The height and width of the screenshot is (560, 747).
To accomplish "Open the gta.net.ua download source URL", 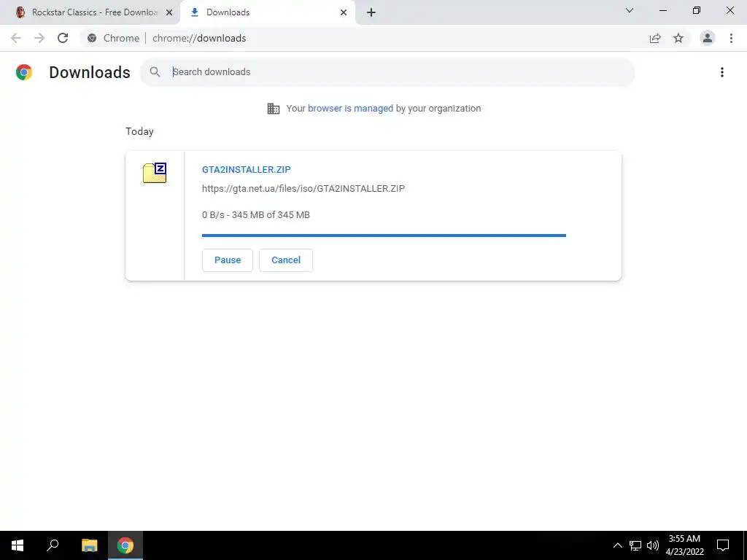I will click(303, 189).
